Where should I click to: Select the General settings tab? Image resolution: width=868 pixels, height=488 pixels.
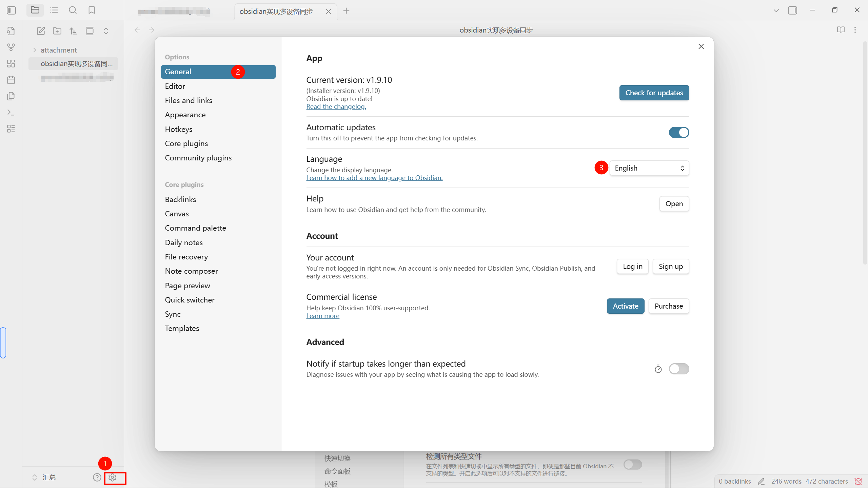point(218,72)
